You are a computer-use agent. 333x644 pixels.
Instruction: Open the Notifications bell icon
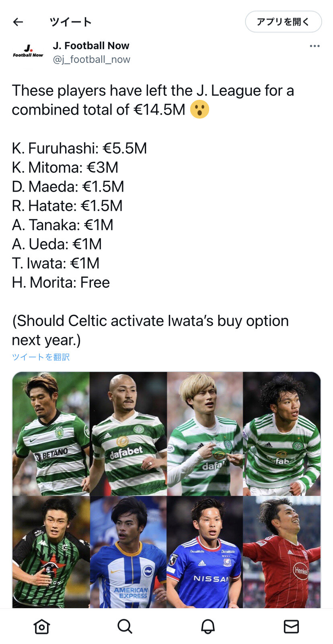208,626
